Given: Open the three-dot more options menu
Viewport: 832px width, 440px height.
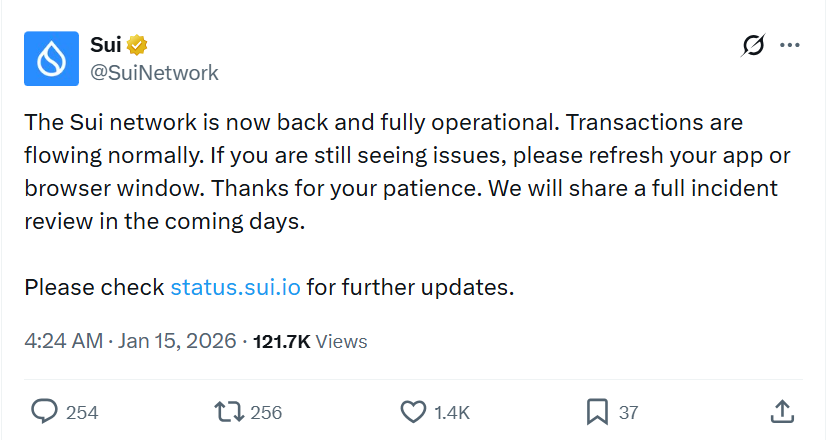Looking at the screenshot, I should [790, 46].
